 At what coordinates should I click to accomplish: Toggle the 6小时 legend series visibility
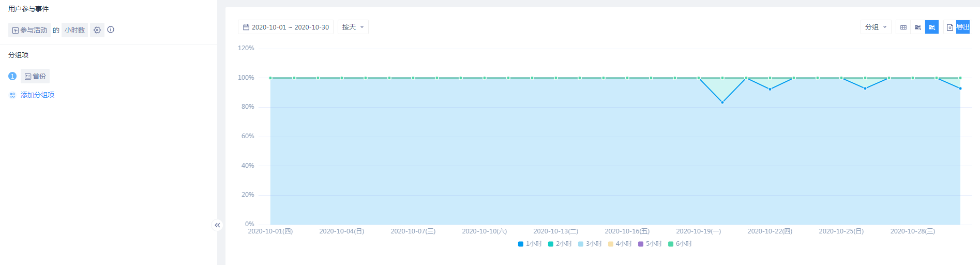[680, 244]
